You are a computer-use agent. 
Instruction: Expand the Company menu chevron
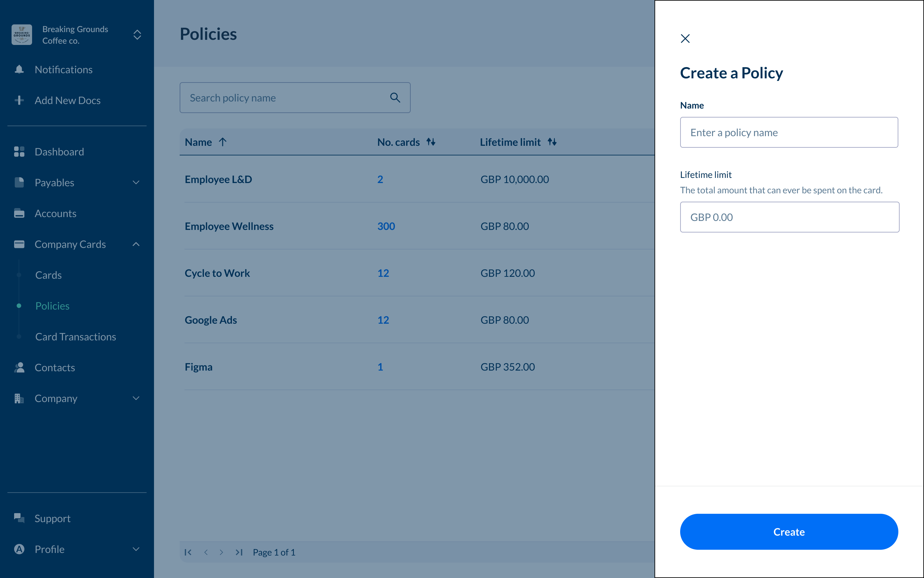pyautogui.click(x=136, y=398)
